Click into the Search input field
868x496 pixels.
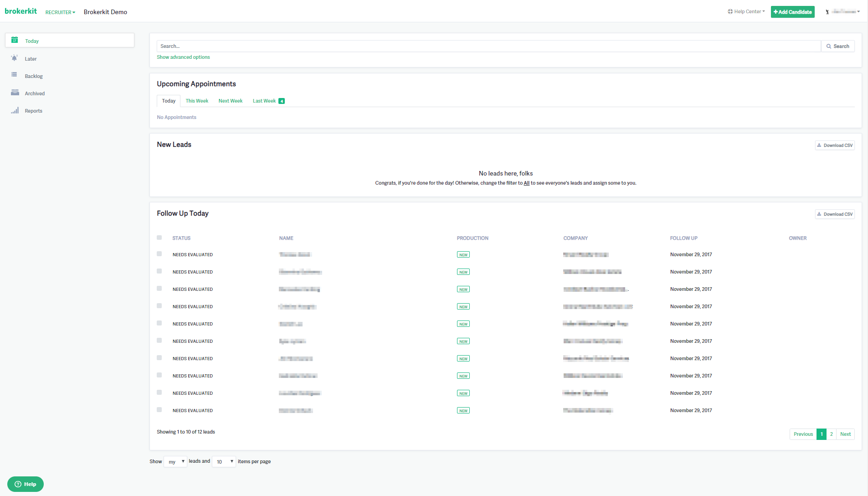coord(488,46)
